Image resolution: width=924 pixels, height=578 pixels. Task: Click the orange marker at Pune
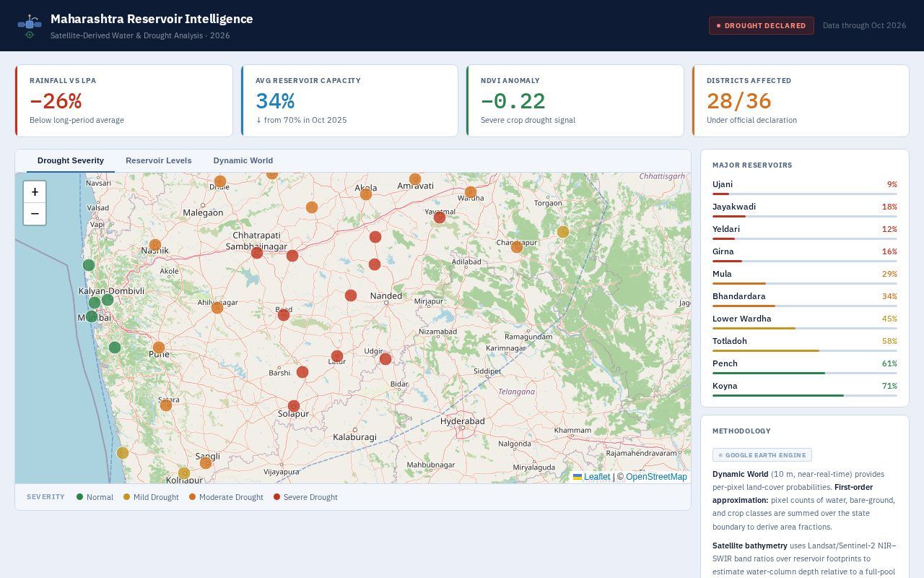coord(159,348)
